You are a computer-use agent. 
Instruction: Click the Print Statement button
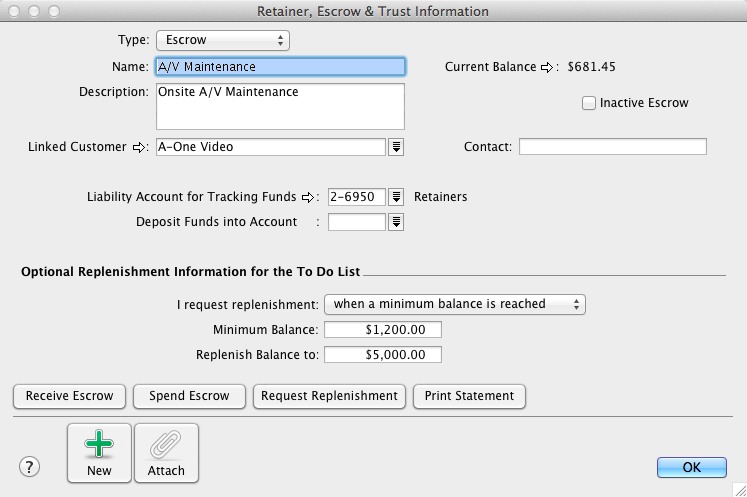coord(469,396)
